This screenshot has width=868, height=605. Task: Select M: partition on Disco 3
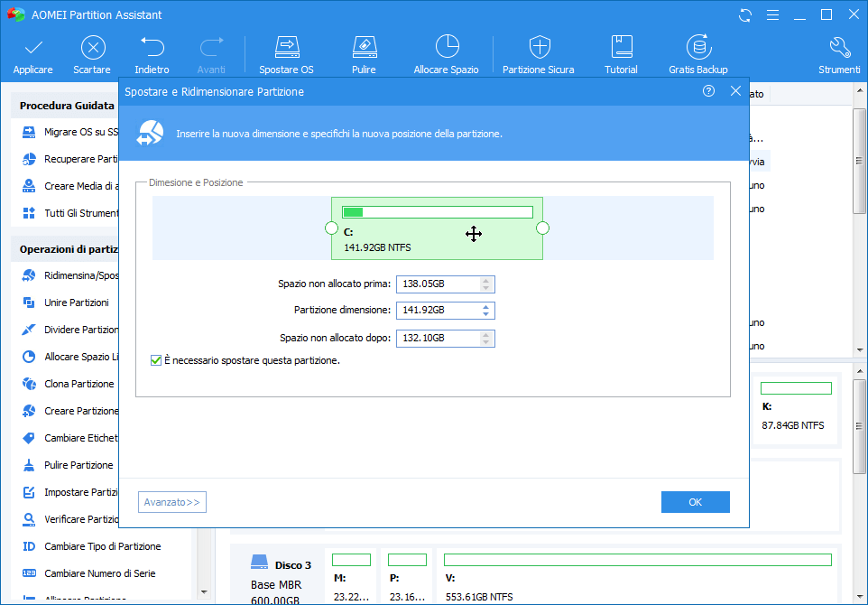pyautogui.click(x=352, y=576)
